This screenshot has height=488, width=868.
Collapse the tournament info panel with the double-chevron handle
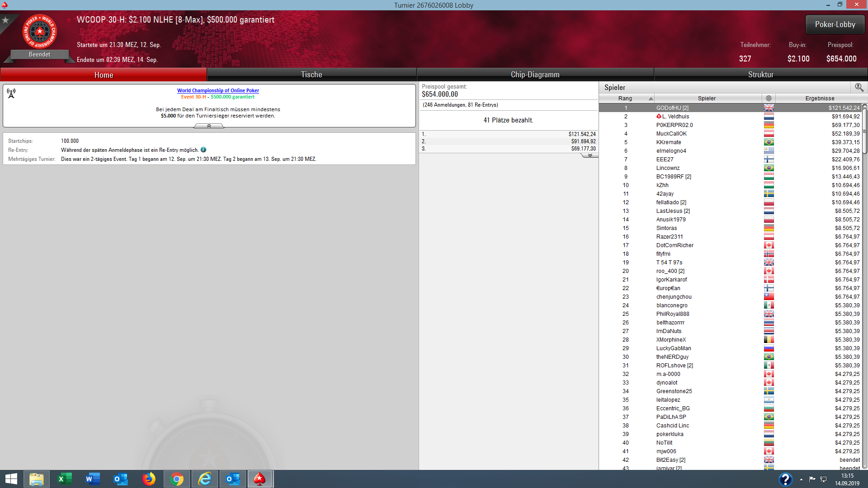click(209, 126)
